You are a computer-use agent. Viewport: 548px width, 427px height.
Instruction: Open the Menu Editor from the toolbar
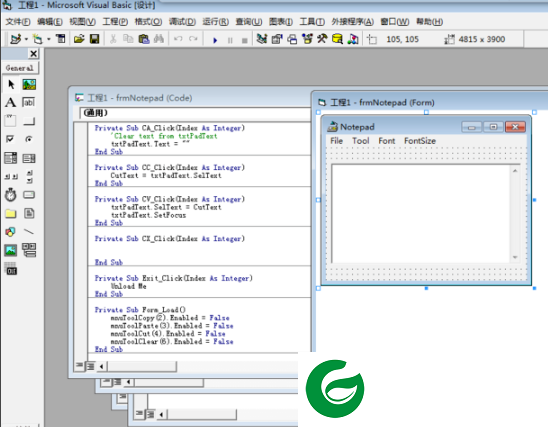(61, 39)
